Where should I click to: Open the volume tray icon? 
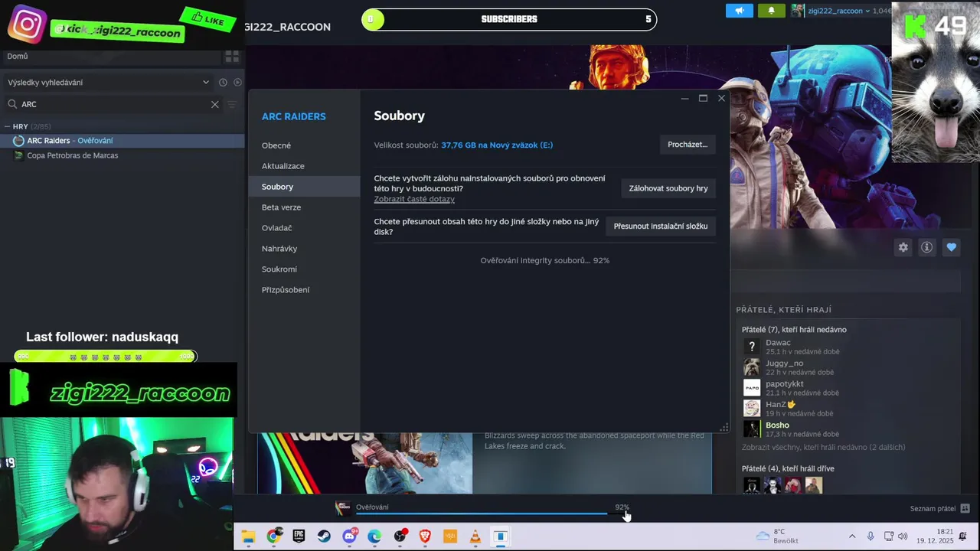pos(903,536)
